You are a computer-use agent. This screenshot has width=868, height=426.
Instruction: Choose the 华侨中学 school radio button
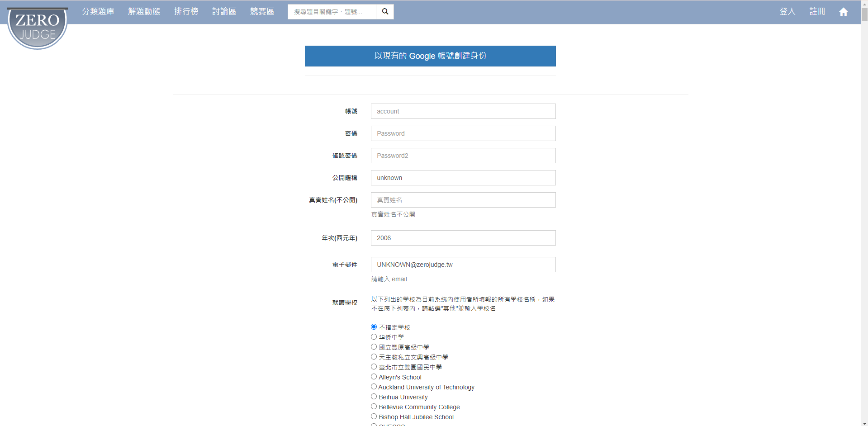coord(374,337)
